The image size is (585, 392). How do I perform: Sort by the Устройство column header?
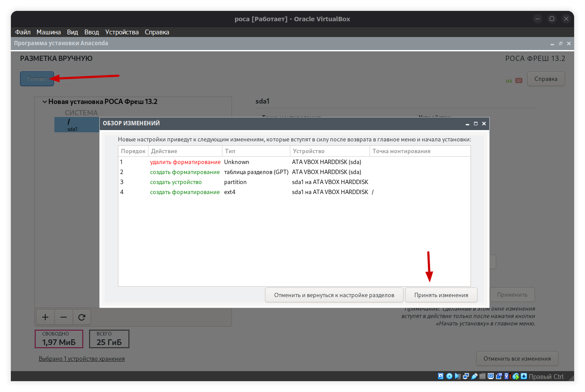[330, 151]
